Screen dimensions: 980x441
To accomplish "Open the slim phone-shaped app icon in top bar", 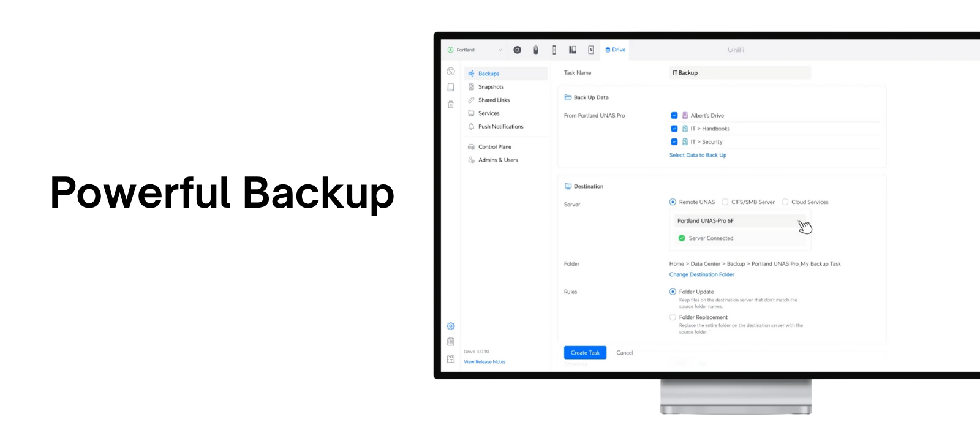I will pos(554,50).
